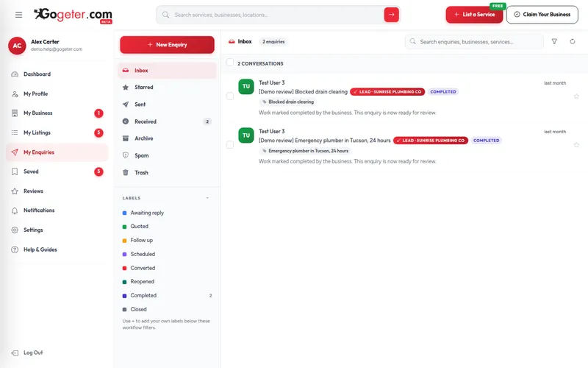Click the TU avatar of first conversation
This screenshot has width=588, height=368.
pos(246,86)
